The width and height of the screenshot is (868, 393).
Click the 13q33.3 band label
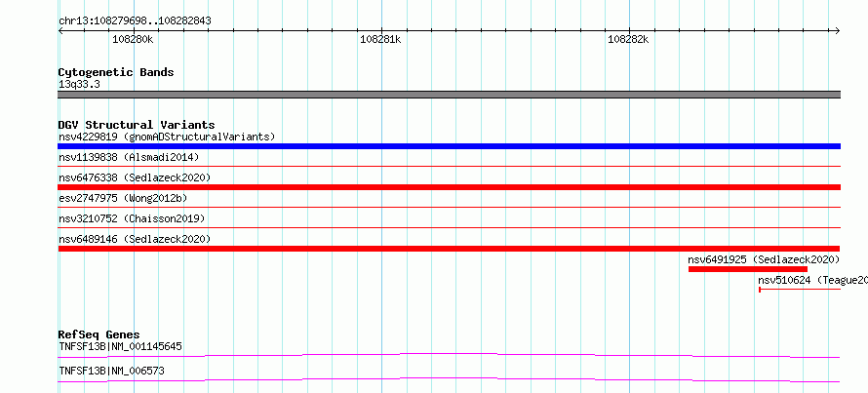(79, 85)
